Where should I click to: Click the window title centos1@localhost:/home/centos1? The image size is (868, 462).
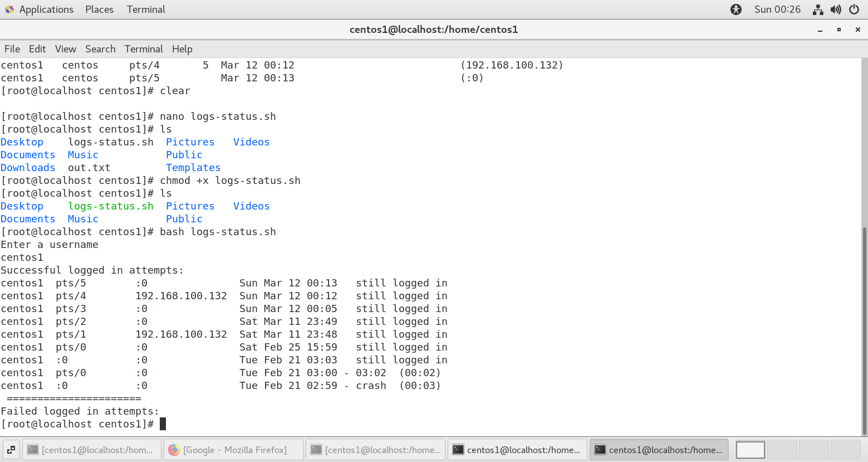click(434, 30)
